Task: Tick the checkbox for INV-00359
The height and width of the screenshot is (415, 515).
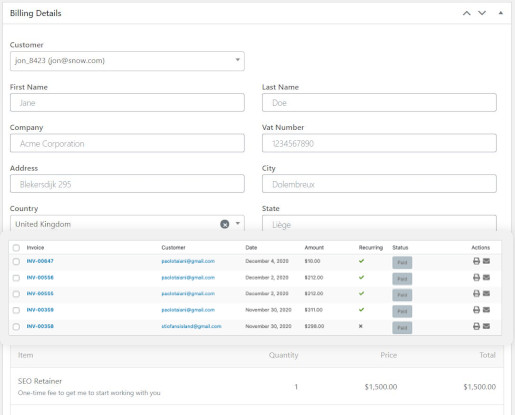Action: 16,310
